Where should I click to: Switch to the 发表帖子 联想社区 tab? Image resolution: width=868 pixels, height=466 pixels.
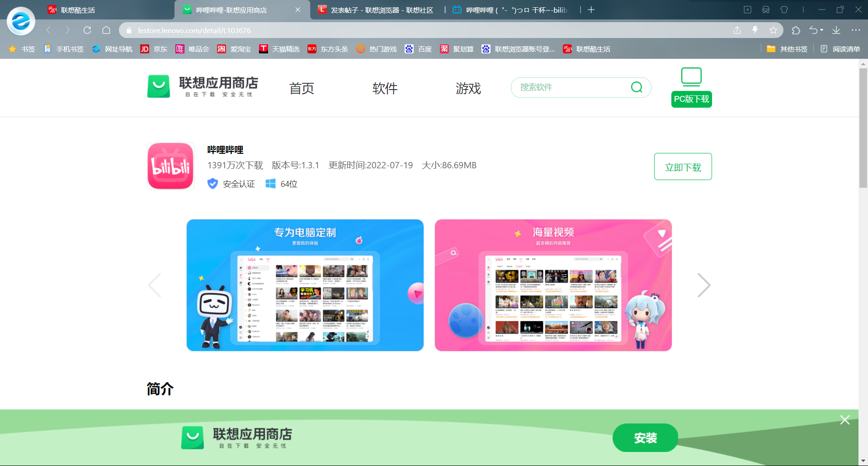[376, 10]
